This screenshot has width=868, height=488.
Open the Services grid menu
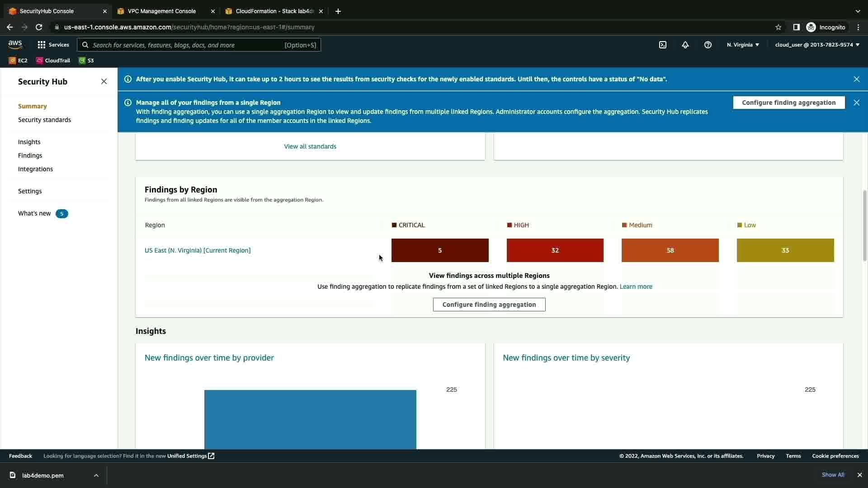coord(53,45)
